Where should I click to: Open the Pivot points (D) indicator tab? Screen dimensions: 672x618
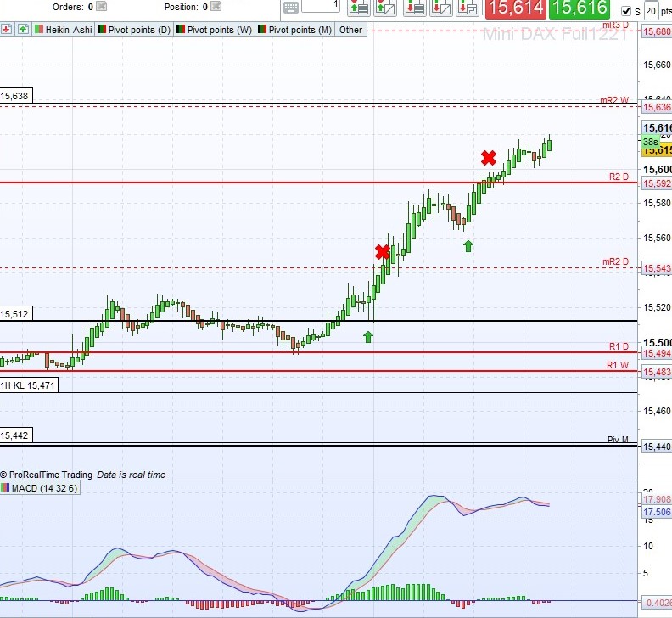click(134, 30)
